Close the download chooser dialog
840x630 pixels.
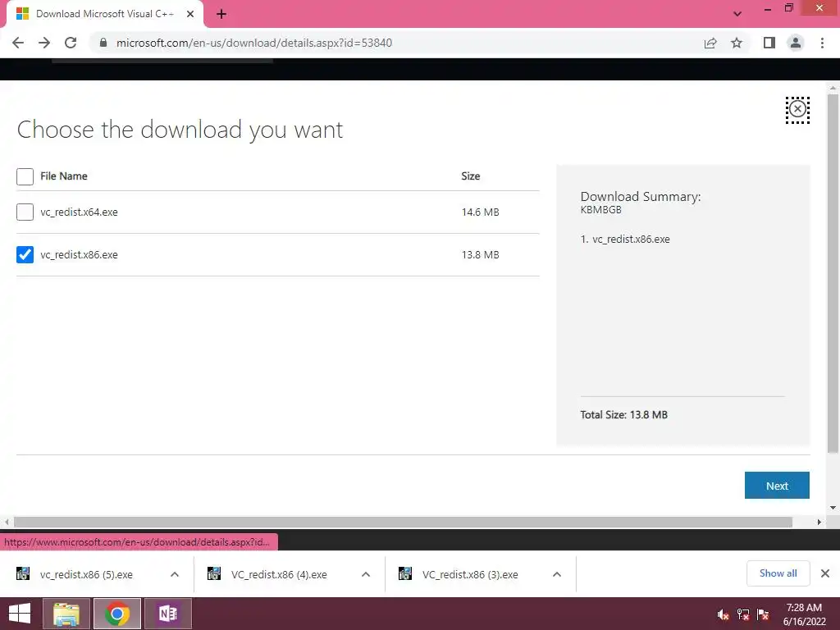coord(797,110)
